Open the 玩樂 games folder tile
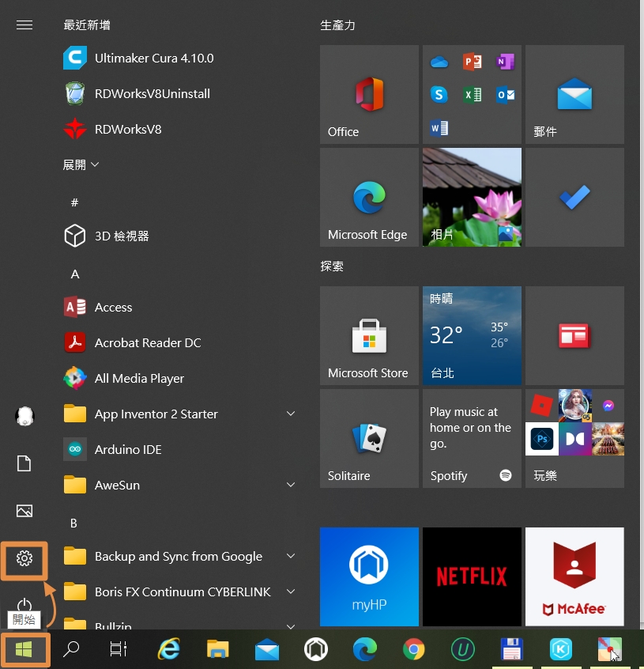 tap(574, 439)
